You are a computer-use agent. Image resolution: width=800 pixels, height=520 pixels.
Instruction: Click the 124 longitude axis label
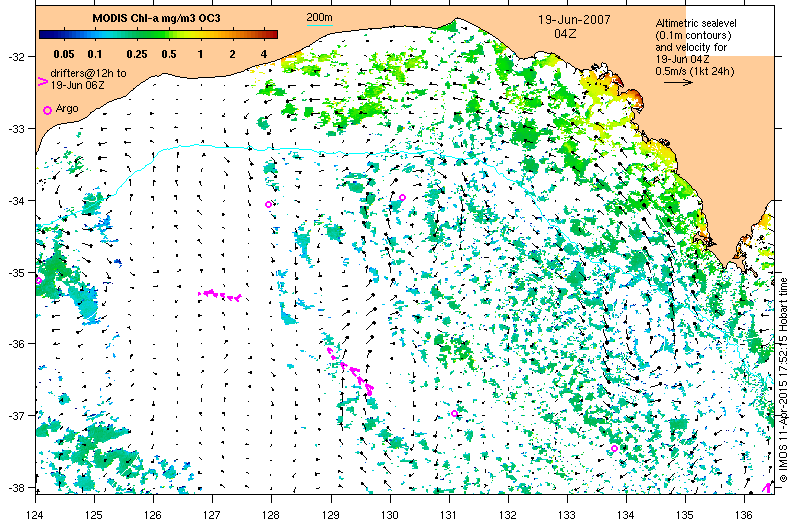35,513
